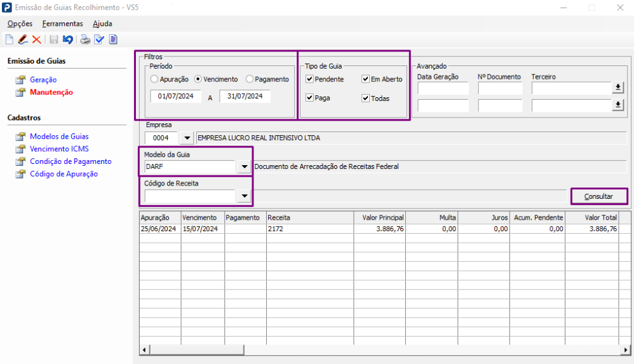634x364 pixels.
Task: Open the Código de Receita dropdown
Action: point(244,196)
